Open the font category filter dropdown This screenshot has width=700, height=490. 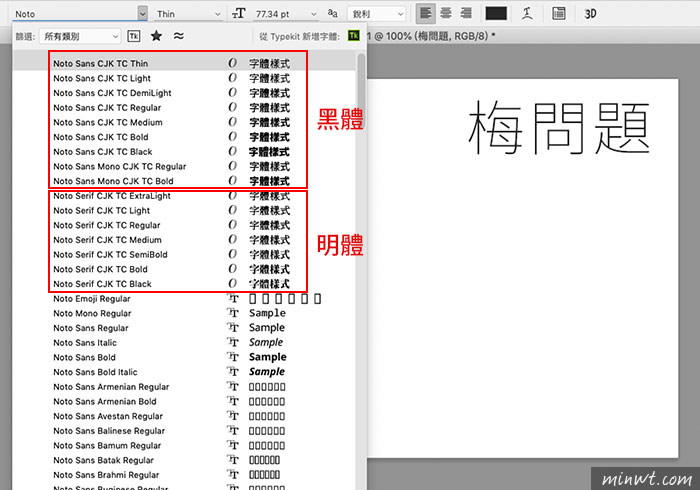coord(80,36)
